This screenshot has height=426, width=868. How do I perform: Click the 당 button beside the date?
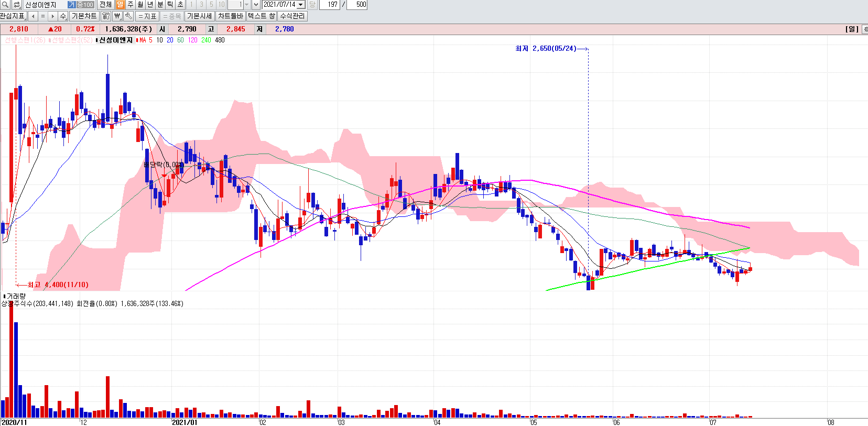point(312,5)
